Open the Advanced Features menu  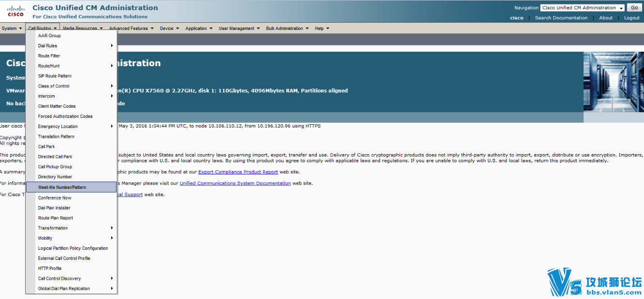click(x=132, y=28)
